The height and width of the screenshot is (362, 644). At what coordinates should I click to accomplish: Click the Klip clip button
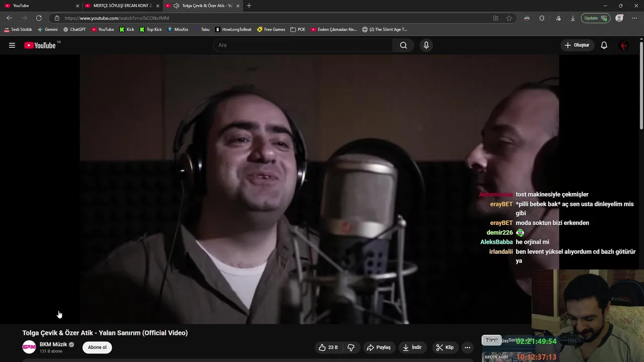445,347
